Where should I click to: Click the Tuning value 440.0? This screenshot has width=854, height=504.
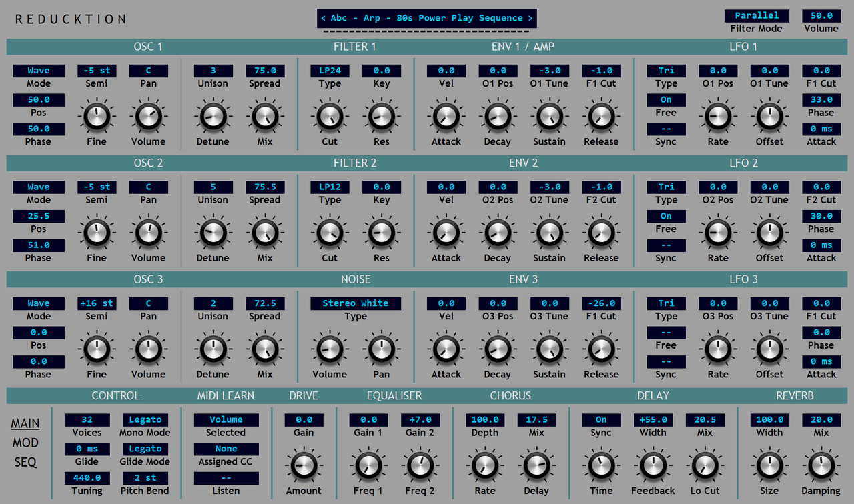pos(87,478)
